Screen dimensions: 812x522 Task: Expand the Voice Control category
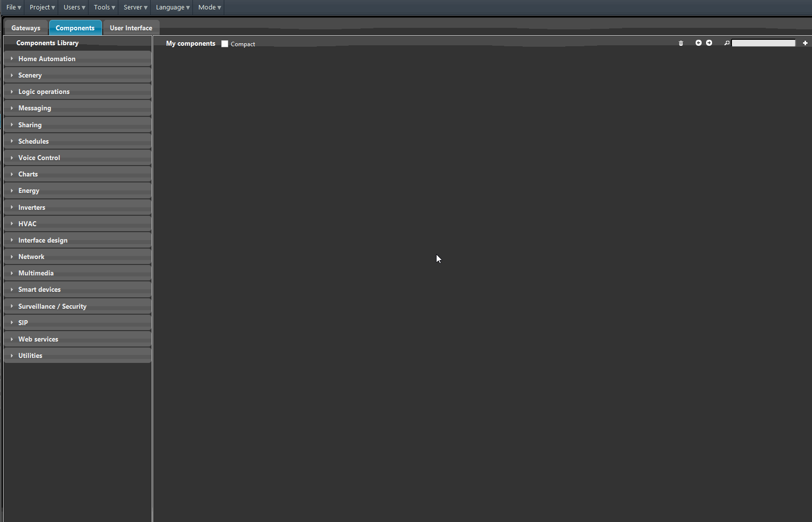[78, 158]
